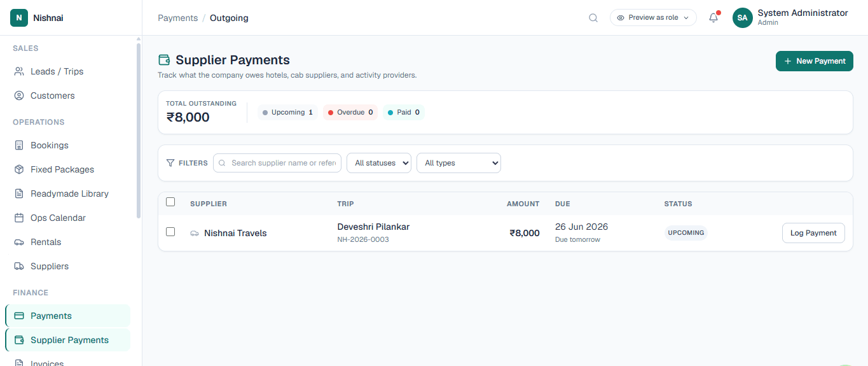Click the plus icon in New Payment

pyautogui.click(x=788, y=61)
